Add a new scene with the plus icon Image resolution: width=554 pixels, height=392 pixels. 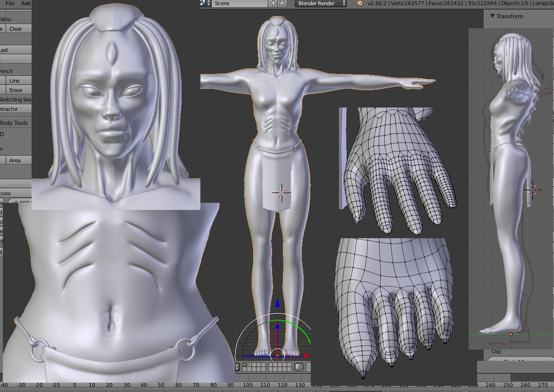(273, 3)
